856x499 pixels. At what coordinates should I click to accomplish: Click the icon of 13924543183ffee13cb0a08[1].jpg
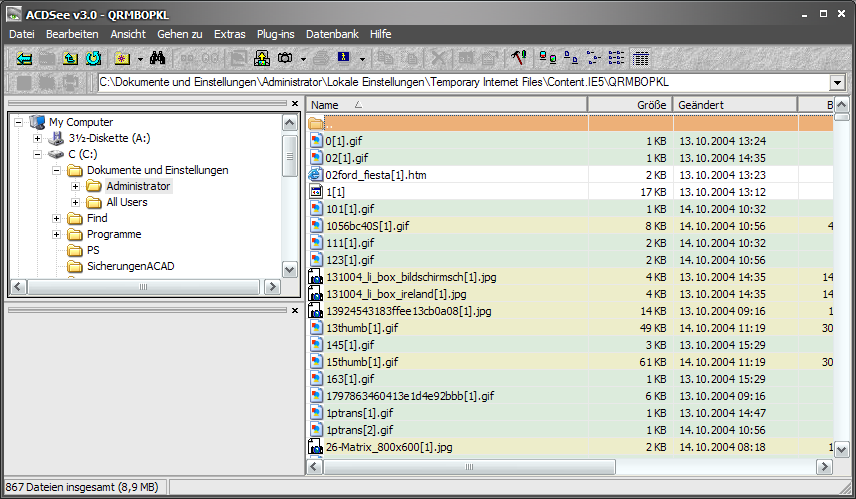coord(316,311)
